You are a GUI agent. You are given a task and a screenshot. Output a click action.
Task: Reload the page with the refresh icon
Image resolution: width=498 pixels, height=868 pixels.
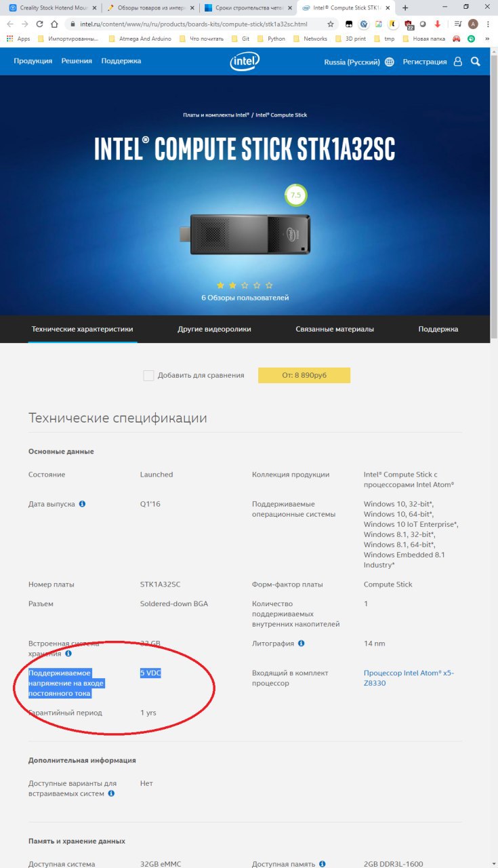[x=40, y=24]
